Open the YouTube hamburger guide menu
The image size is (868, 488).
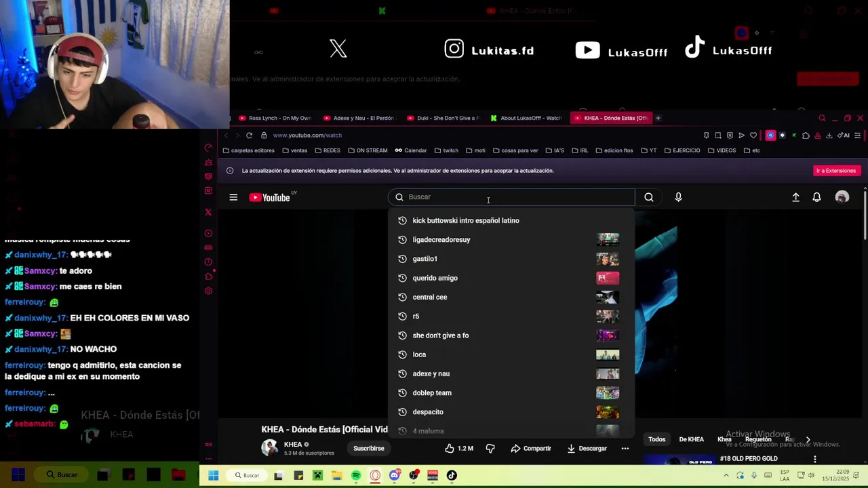coord(233,197)
